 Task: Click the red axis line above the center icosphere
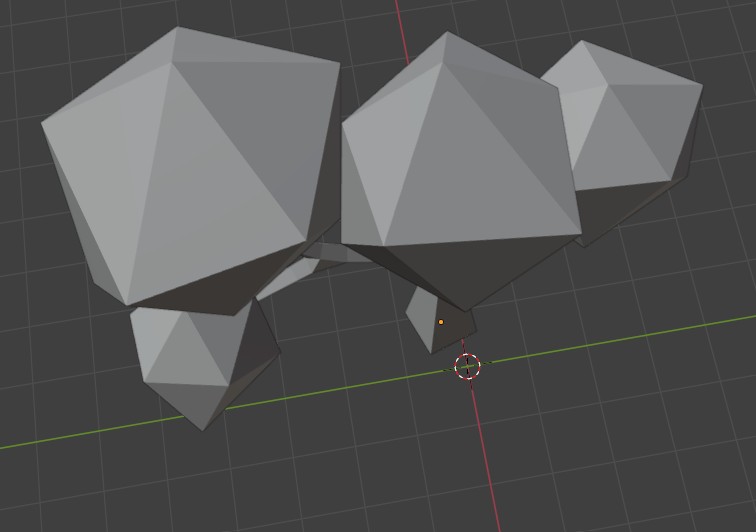click(399, 20)
